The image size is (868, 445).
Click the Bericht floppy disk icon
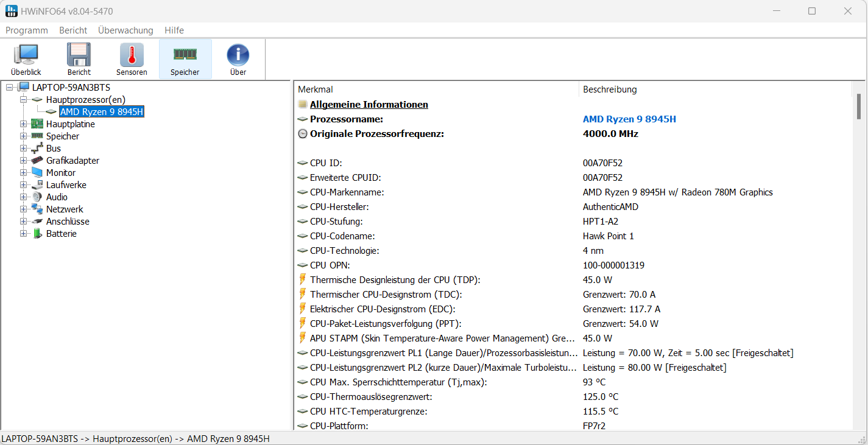[x=79, y=55]
